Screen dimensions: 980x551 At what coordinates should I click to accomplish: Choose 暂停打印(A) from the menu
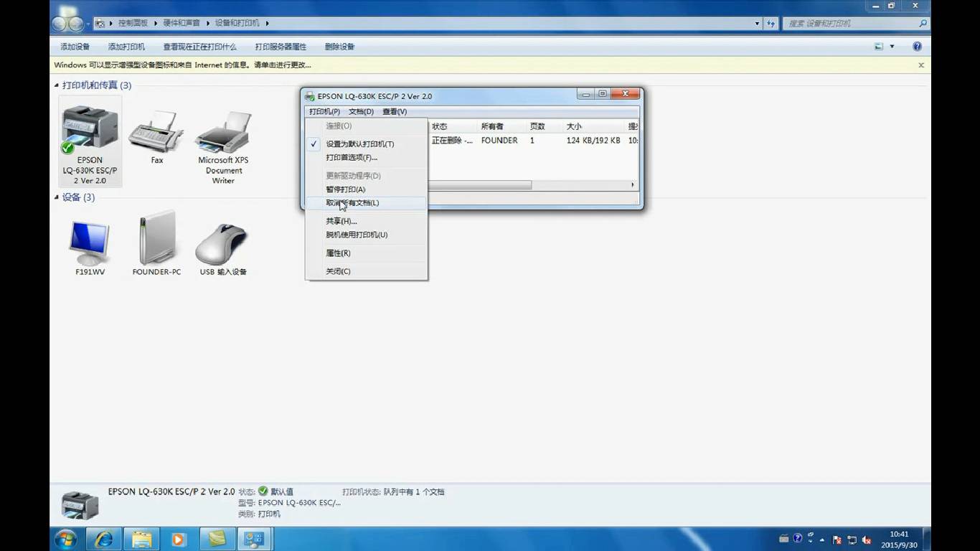tap(366, 189)
